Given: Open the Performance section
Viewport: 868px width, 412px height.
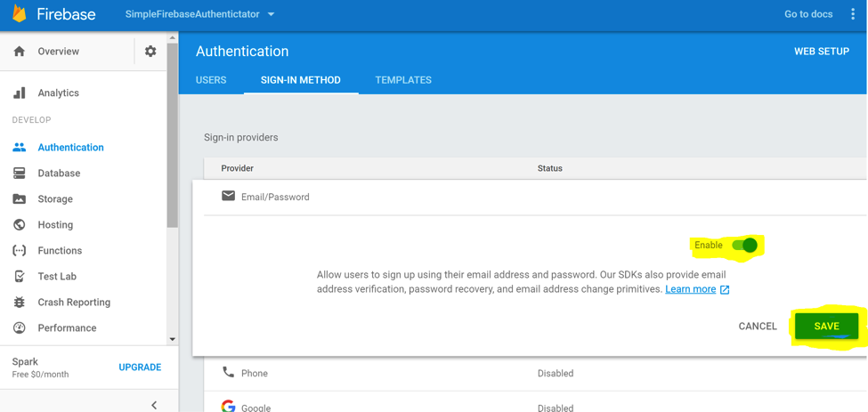Looking at the screenshot, I should [67, 328].
